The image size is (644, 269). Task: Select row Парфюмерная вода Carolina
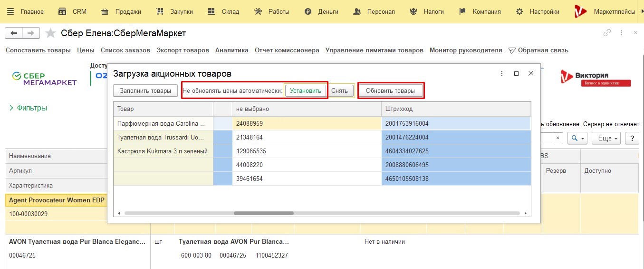(163, 124)
